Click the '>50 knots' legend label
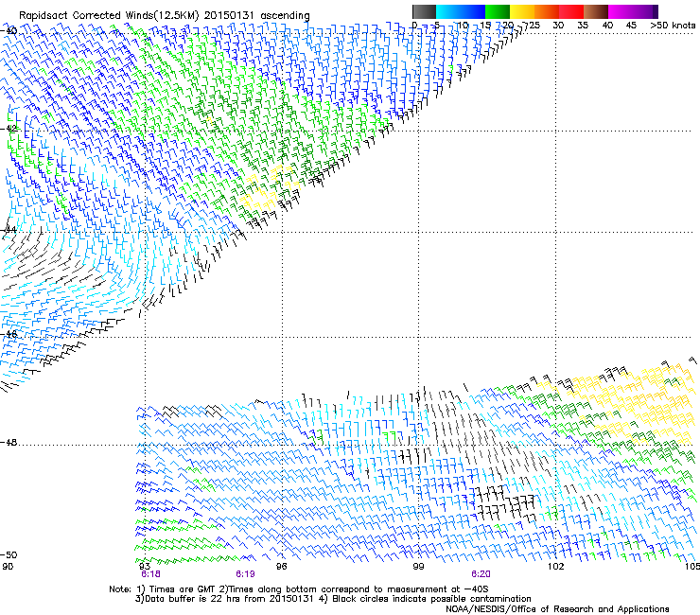Image resolution: width=700 pixels, height=615 pixels. [673, 26]
